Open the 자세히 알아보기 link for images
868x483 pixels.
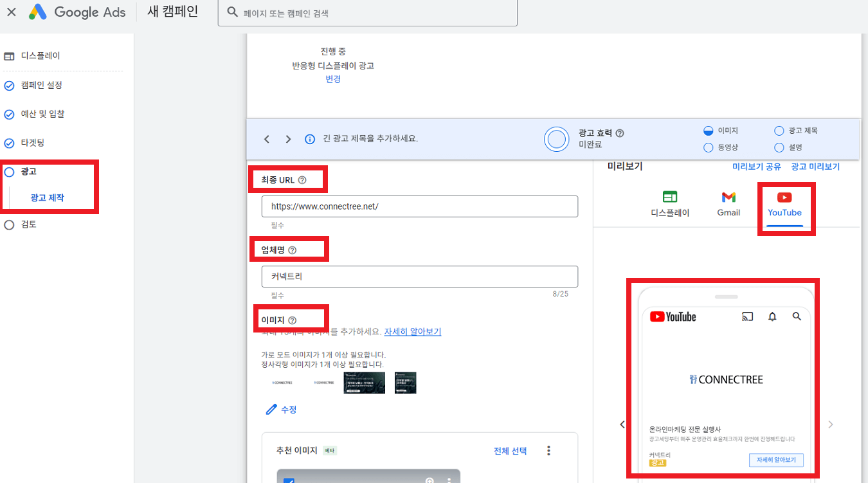pos(413,332)
